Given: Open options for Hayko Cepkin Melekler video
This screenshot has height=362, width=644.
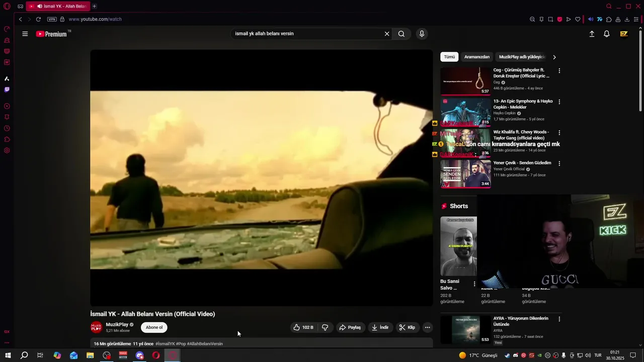Looking at the screenshot, I should tap(559, 102).
